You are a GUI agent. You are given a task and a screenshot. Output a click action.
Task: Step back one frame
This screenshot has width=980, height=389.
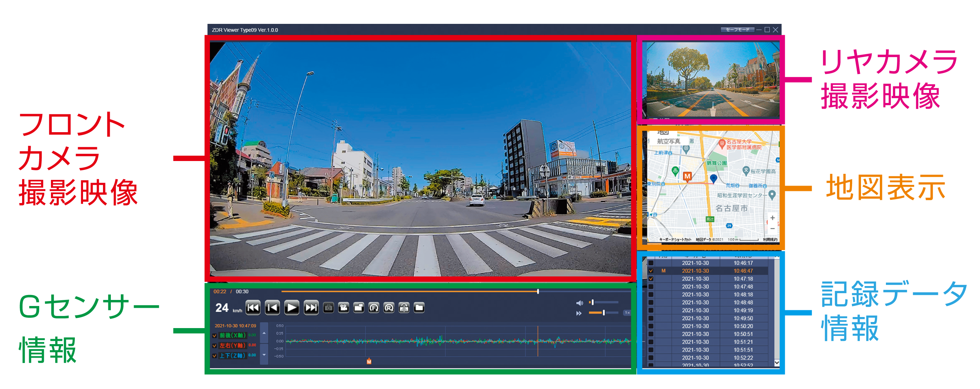click(x=272, y=308)
